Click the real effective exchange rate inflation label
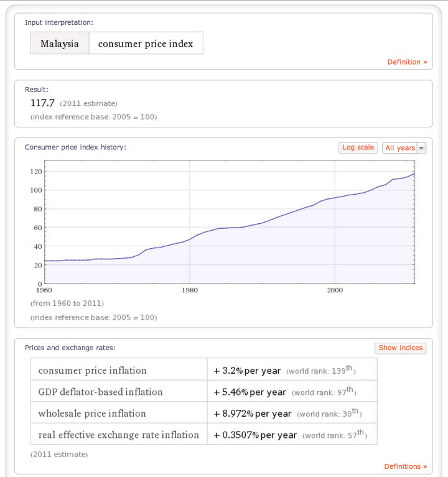Screen dimensions: 448x477 pyautogui.click(x=119, y=435)
